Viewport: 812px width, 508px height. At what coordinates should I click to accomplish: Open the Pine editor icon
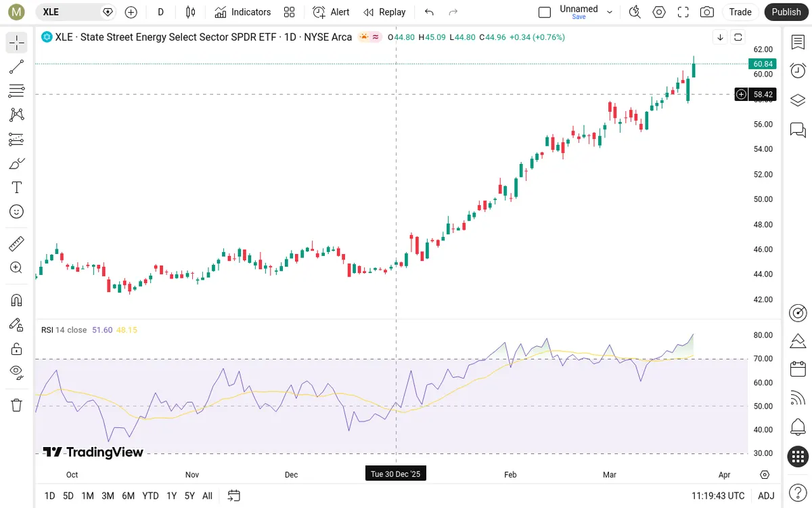798,341
